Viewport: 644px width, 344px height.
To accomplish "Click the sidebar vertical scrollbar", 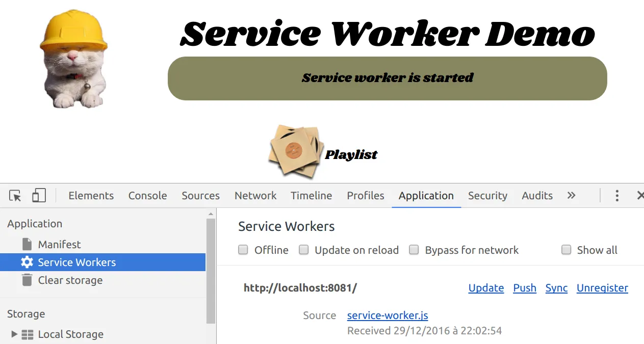I will tap(211, 270).
